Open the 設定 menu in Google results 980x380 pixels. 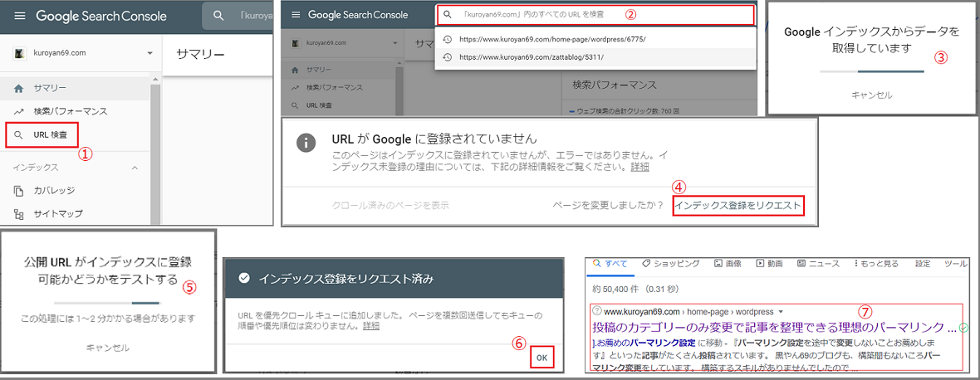pos(923,264)
